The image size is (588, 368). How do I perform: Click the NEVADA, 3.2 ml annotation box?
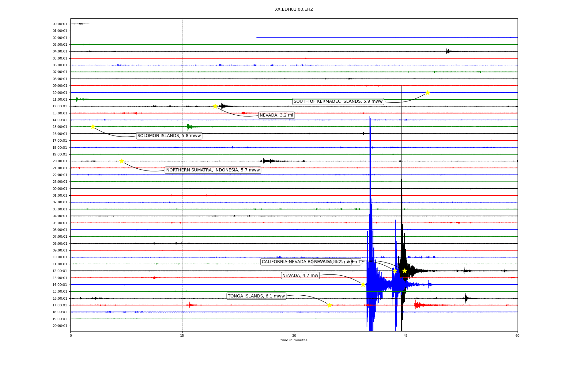276,115
